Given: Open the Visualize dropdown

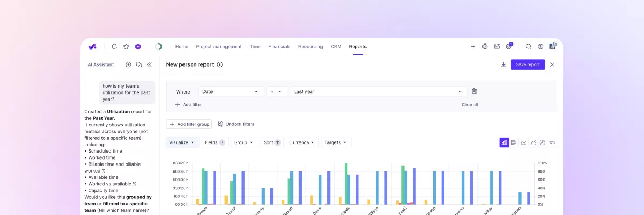Looking at the screenshot, I should [x=182, y=142].
